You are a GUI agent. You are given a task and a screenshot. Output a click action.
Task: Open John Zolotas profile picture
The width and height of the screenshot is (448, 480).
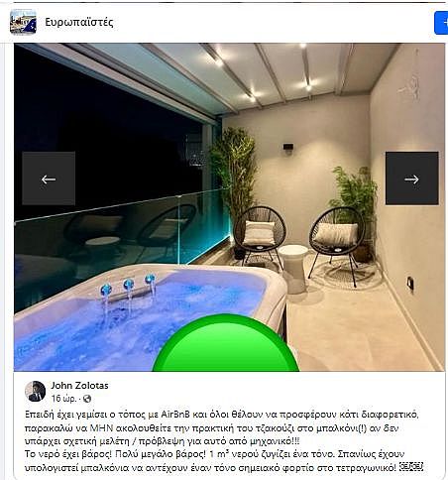coord(35,392)
